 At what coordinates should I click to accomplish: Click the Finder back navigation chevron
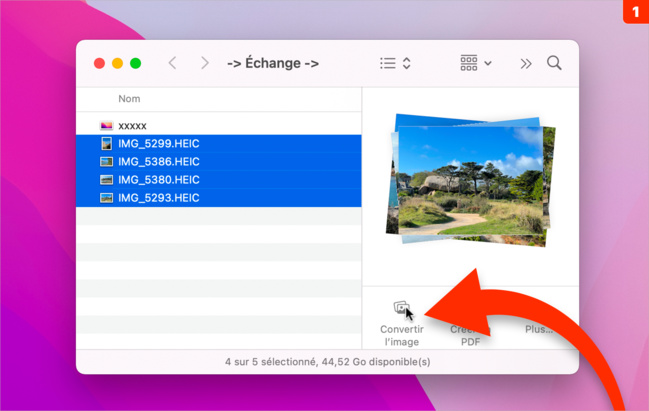coord(172,63)
